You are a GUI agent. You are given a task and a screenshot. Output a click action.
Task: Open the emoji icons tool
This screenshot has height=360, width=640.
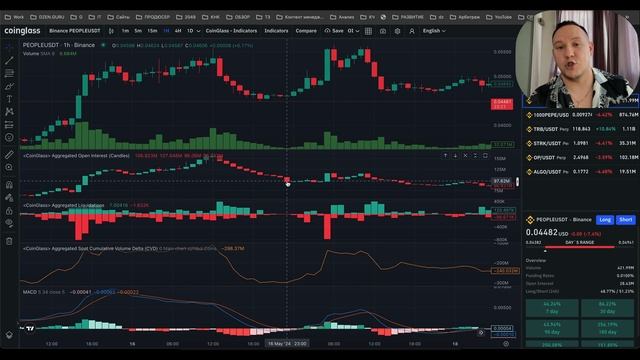click(x=9, y=138)
